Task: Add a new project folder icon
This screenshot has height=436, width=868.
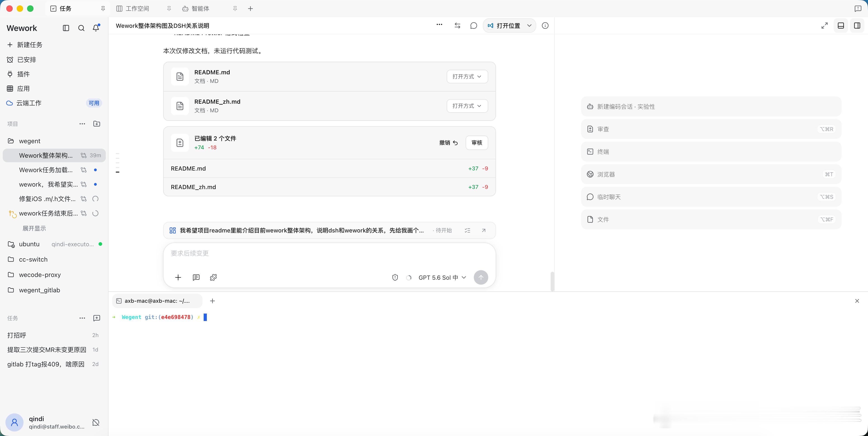Action: pyautogui.click(x=97, y=124)
